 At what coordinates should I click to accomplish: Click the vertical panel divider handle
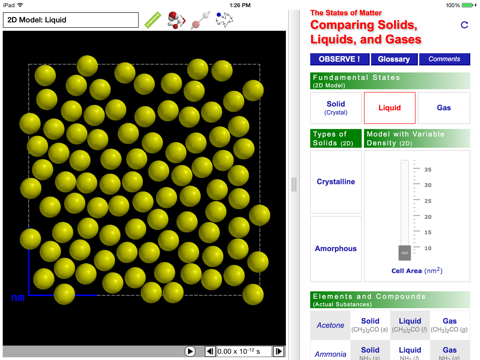294,184
